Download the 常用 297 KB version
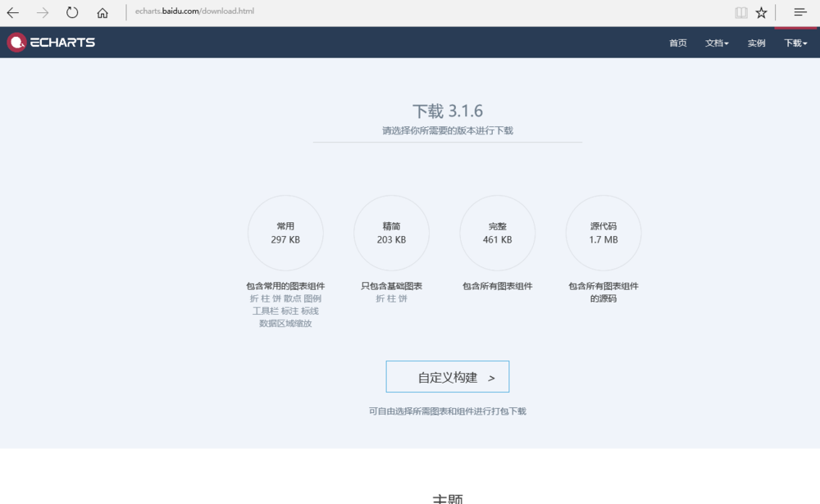 click(285, 233)
